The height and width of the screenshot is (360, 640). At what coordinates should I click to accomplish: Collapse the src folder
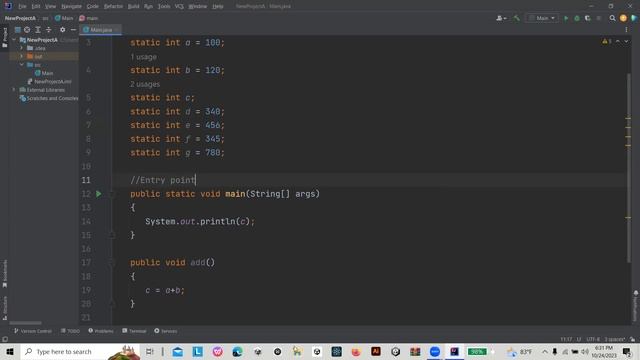click(x=22, y=64)
